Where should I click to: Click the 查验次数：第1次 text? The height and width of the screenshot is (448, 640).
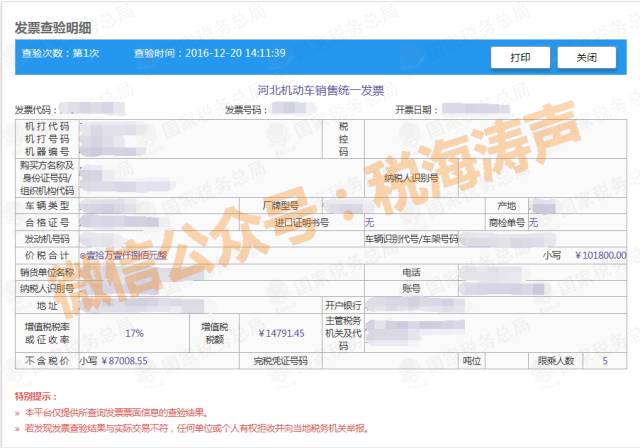click(x=65, y=53)
